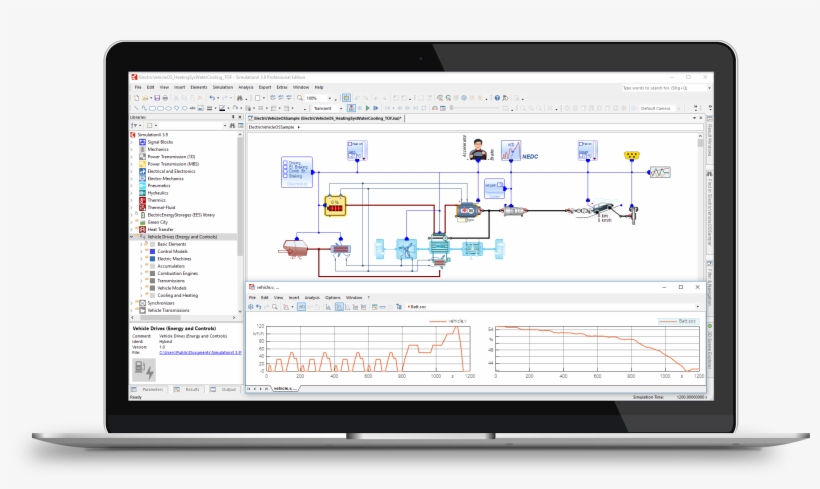Screen dimensions: 820x489
Task: Select the driver block in the diagram
Action: (477, 150)
